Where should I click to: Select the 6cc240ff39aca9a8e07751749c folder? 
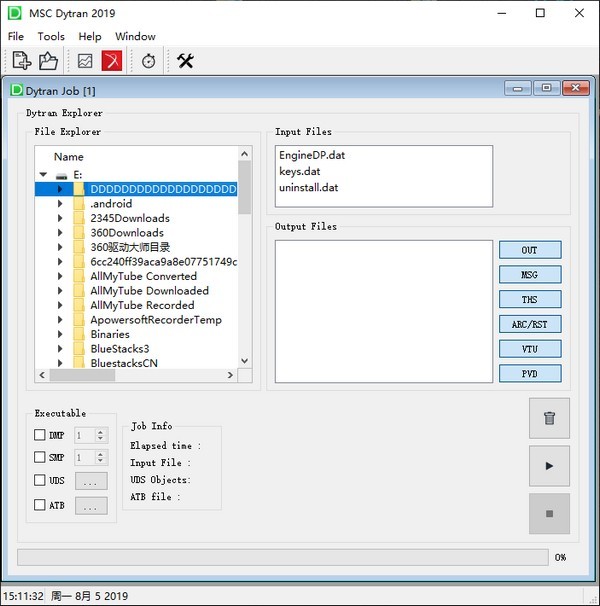(x=164, y=262)
